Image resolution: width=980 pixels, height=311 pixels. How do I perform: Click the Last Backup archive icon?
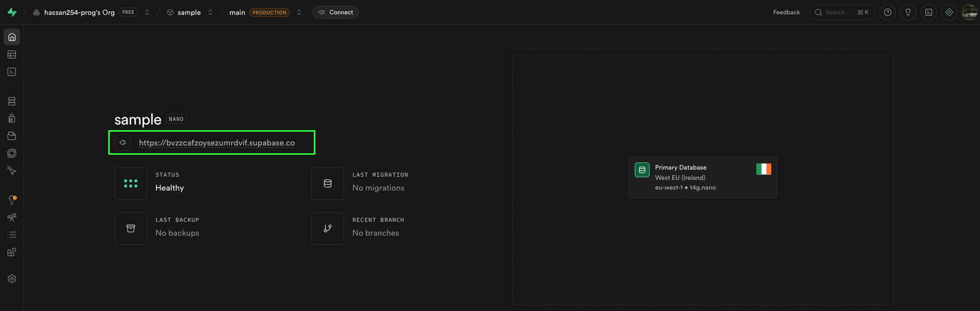click(x=131, y=229)
